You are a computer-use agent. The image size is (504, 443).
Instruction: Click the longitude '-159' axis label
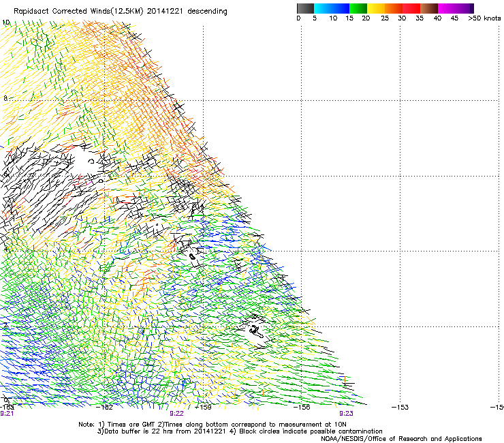[x=203, y=408]
